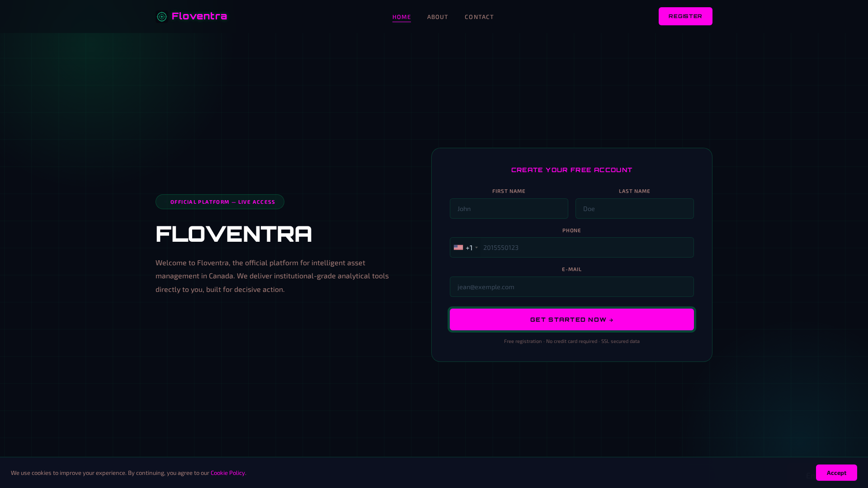Click the Floventra brand name in header
Viewport: 868px width, 488px height.
pyautogui.click(x=199, y=16)
